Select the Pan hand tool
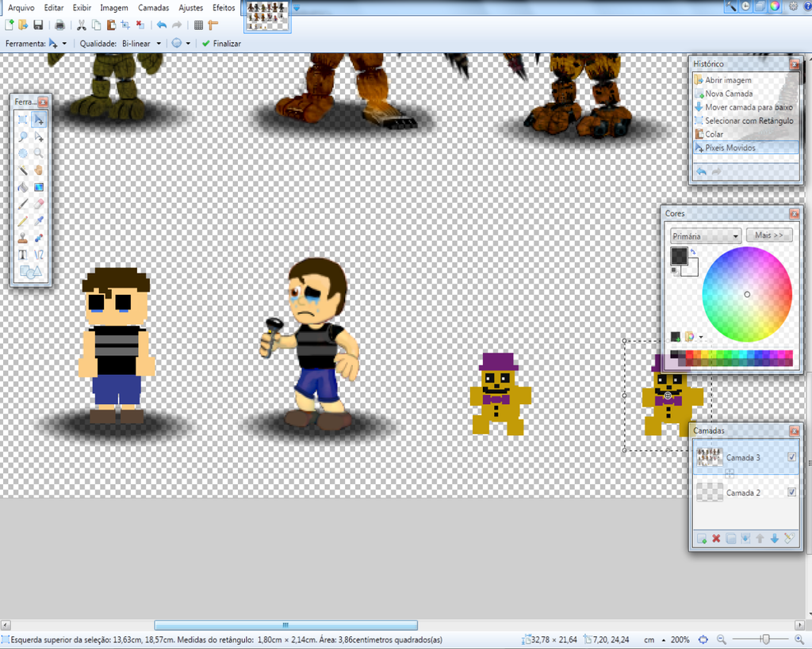 39,170
